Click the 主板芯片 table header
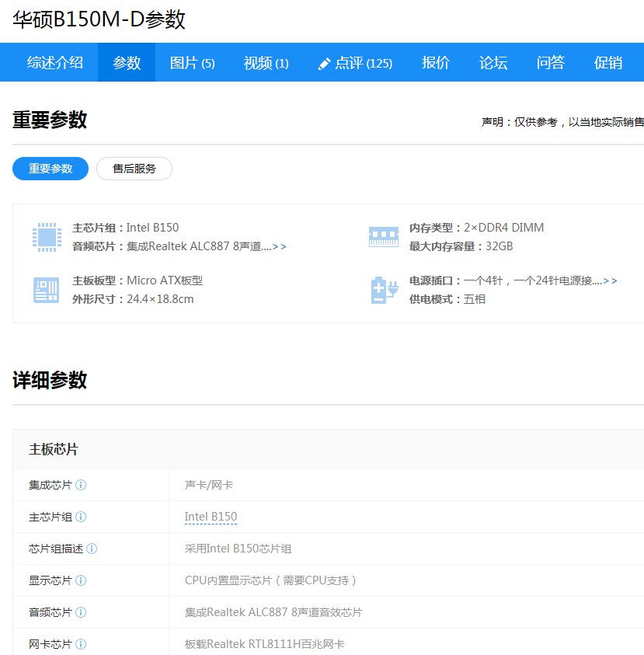This screenshot has height=655, width=644. click(x=54, y=449)
